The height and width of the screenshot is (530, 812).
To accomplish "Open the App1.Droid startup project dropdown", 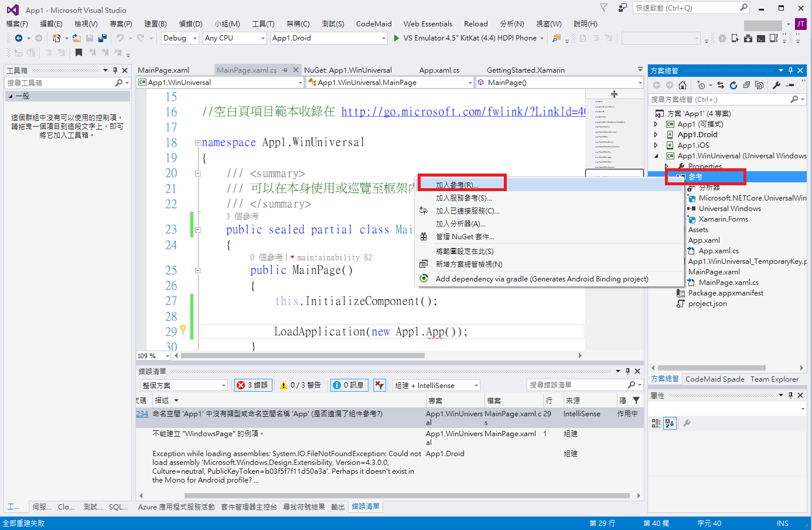I will 329,38.
